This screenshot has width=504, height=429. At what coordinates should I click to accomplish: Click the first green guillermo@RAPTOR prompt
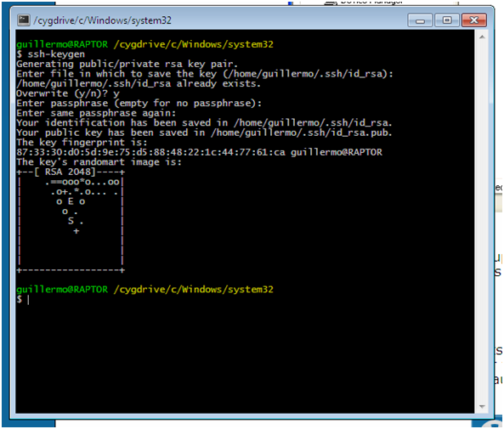point(62,44)
